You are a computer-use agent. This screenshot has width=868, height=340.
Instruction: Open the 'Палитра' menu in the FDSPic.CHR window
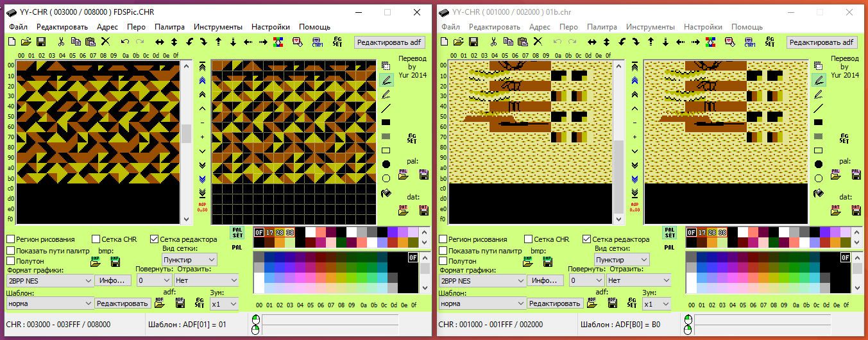(169, 27)
